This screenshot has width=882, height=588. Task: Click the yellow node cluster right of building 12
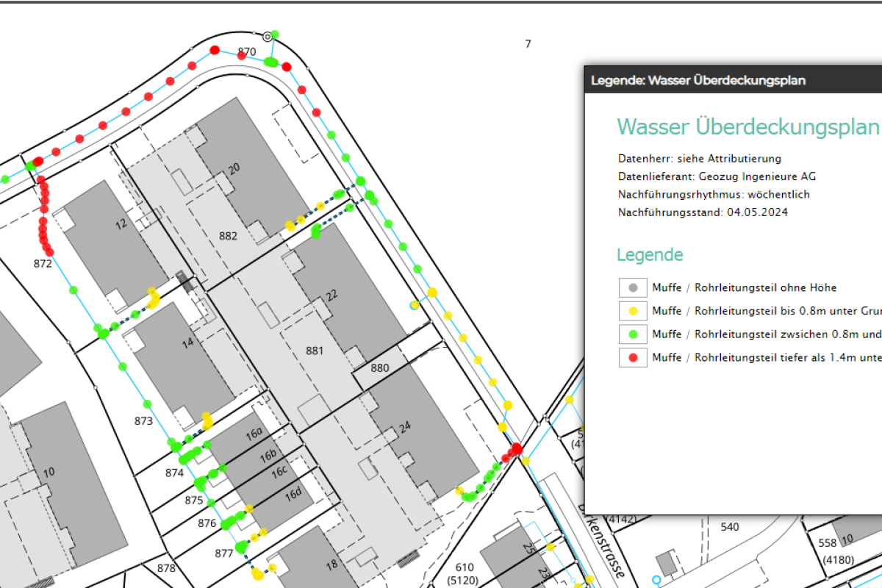coord(154,298)
